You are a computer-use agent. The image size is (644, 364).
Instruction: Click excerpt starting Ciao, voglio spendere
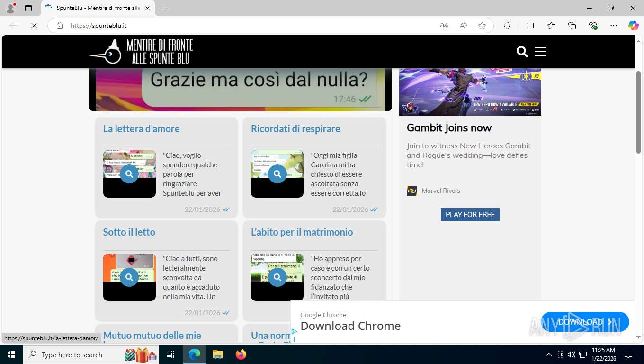(192, 174)
